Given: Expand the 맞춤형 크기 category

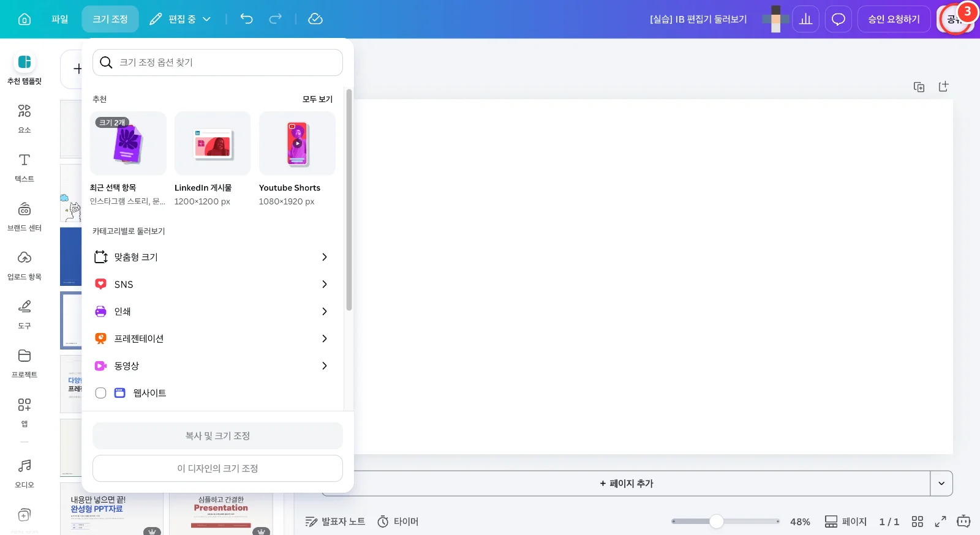Looking at the screenshot, I should click(212, 257).
